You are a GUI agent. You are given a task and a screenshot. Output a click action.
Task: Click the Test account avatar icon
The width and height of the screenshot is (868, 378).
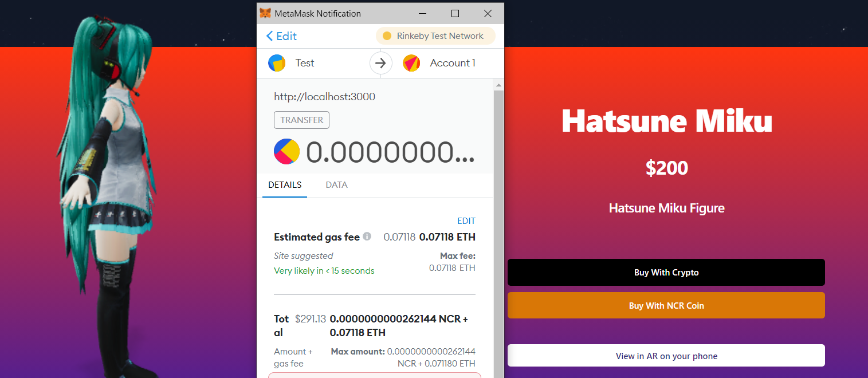(x=277, y=63)
